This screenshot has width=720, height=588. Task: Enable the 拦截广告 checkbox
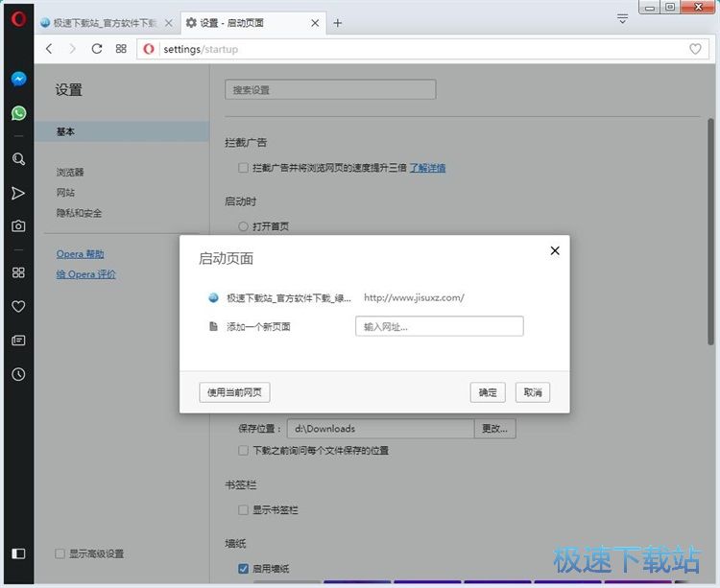pyautogui.click(x=244, y=168)
